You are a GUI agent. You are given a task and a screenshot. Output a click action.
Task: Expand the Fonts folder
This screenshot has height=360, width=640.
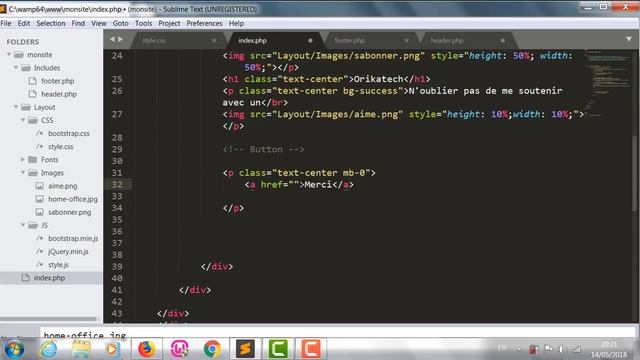[23, 160]
